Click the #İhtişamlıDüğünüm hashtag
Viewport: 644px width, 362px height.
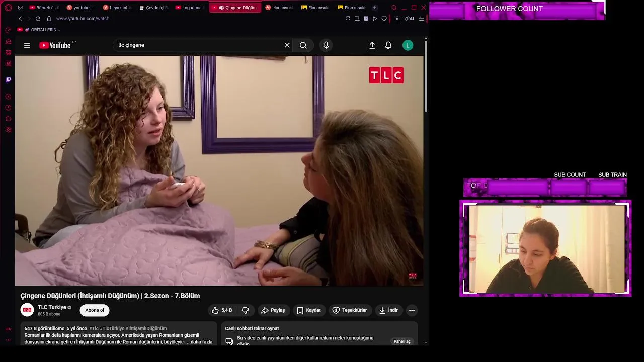click(146, 329)
